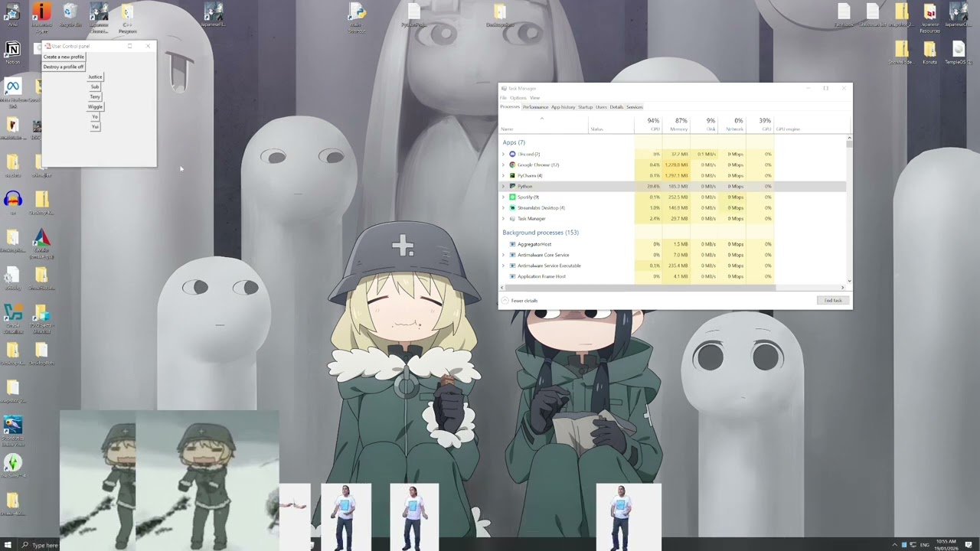Image resolution: width=980 pixels, height=551 pixels.
Task: Click End task in Task Manager
Action: click(x=833, y=301)
